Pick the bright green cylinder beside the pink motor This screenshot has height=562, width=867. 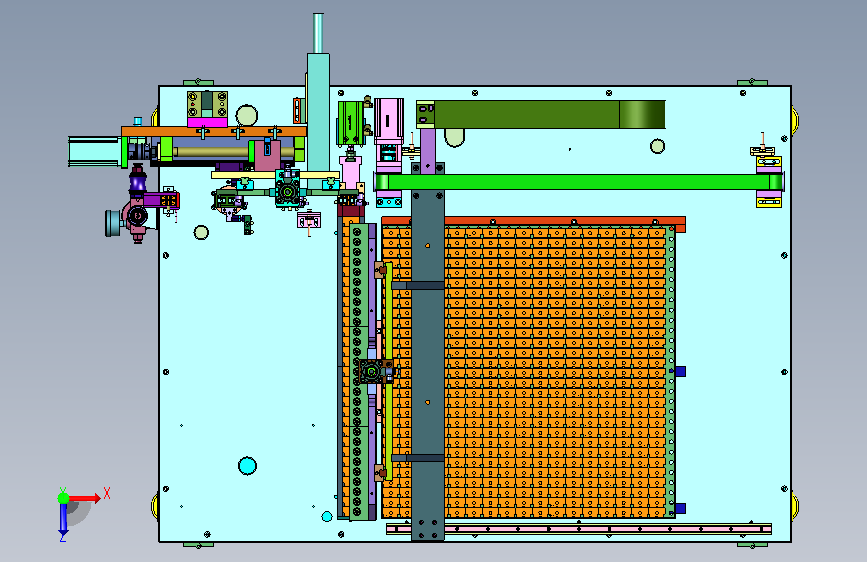tap(350, 123)
